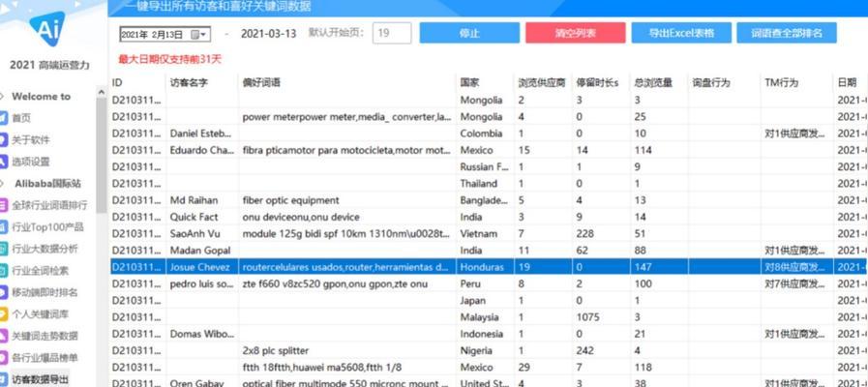868x387 pixels.
Task: Click the country cell Colombia
Action: coord(481,134)
